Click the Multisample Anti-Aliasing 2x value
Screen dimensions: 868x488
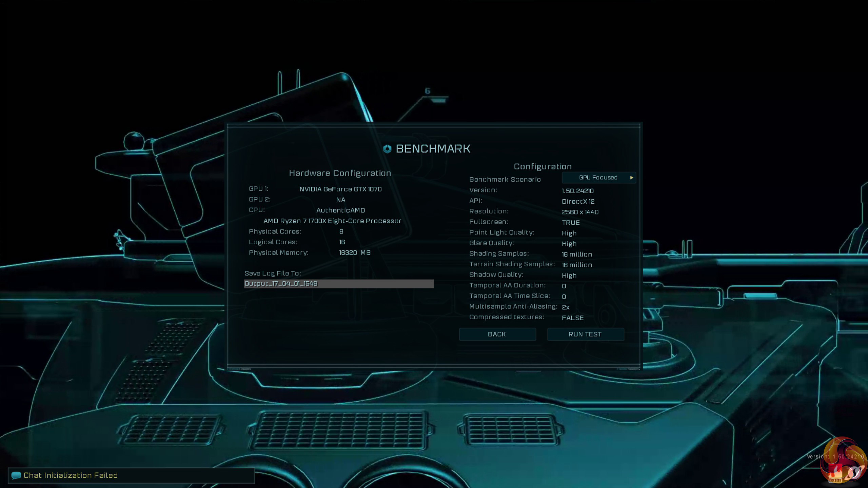pyautogui.click(x=566, y=307)
